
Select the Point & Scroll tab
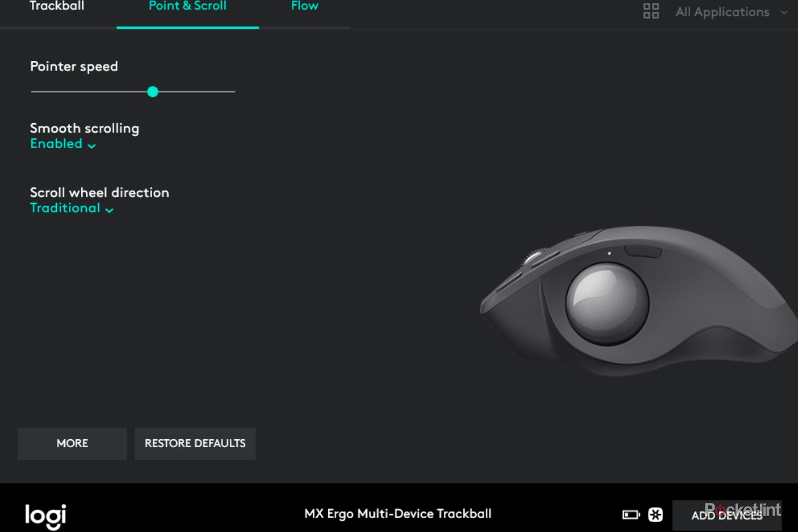coord(188,7)
